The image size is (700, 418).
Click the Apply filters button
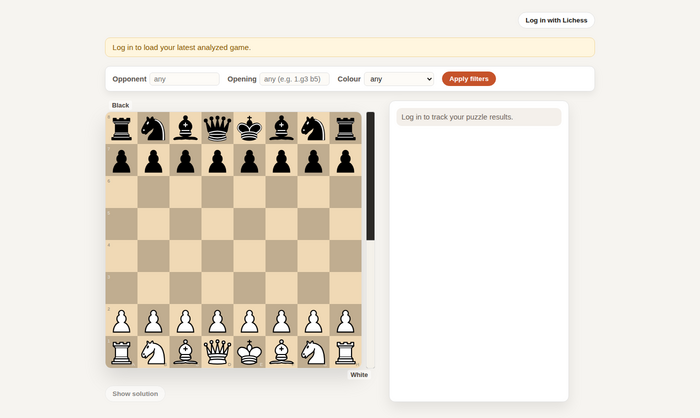[x=469, y=79]
